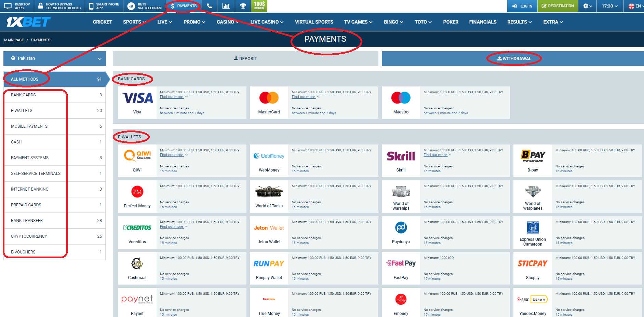Filter by BANK TRANSFER category
This screenshot has width=644, height=317.
tap(55, 221)
